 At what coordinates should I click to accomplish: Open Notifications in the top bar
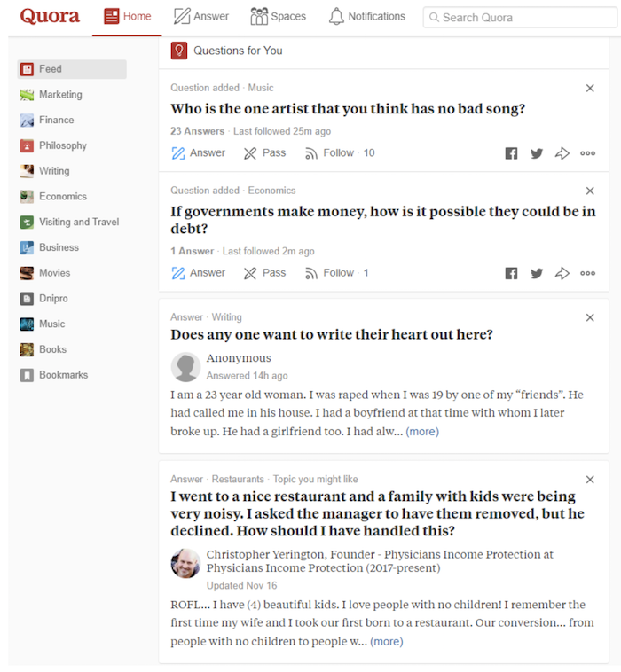pyautogui.click(x=367, y=16)
